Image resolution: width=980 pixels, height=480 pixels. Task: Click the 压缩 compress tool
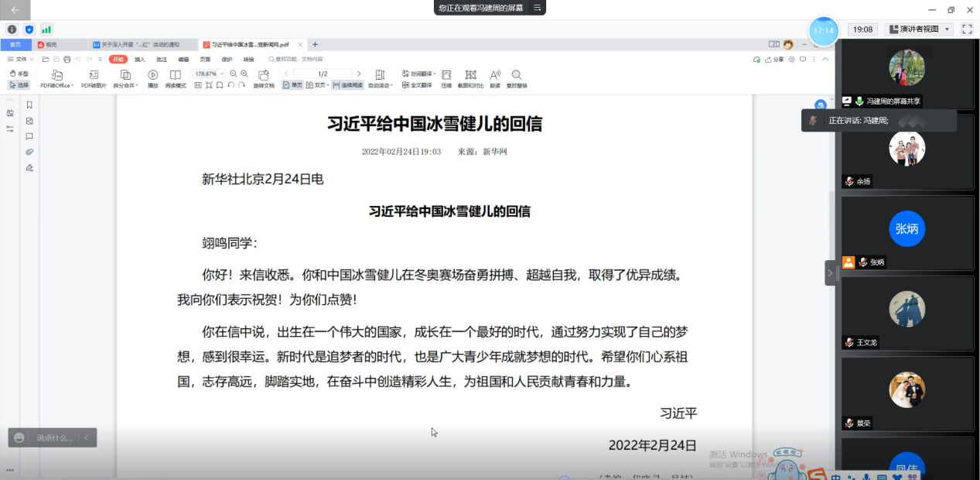(446, 75)
